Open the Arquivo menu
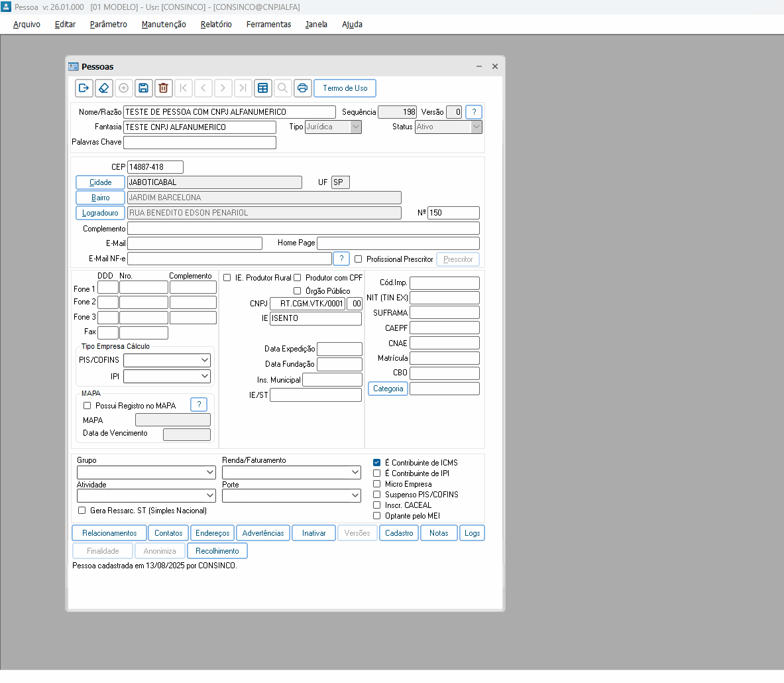Image resolution: width=784 pixels, height=683 pixels. (27, 25)
